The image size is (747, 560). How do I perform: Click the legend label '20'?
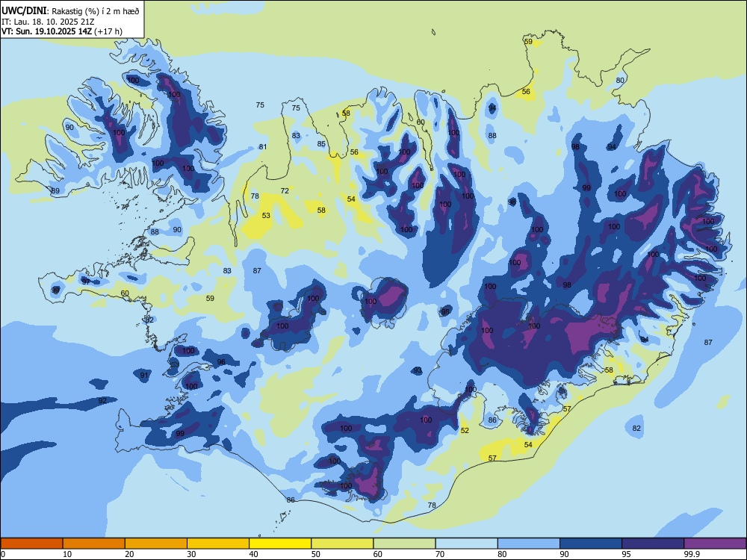129,554
